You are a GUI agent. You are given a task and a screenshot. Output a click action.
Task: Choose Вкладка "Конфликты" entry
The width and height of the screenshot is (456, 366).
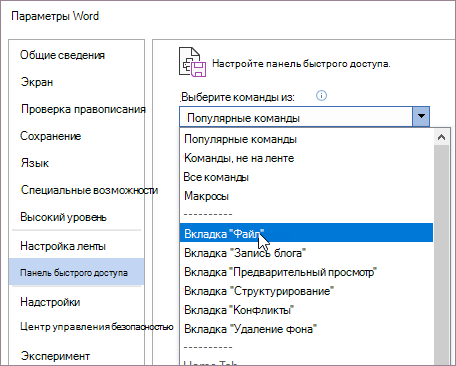click(306, 310)
